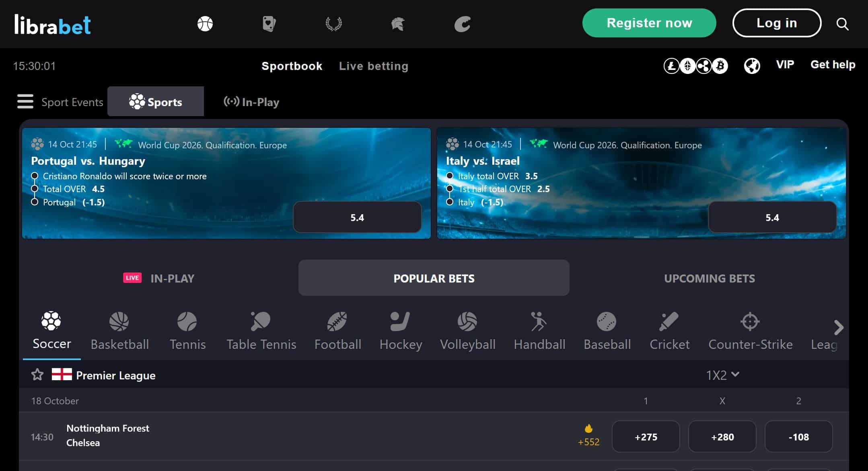Image resolution: width=868 pixels, height=471 pixels.
Task: Show more sports with right chevron
Action: click(838, 328)
